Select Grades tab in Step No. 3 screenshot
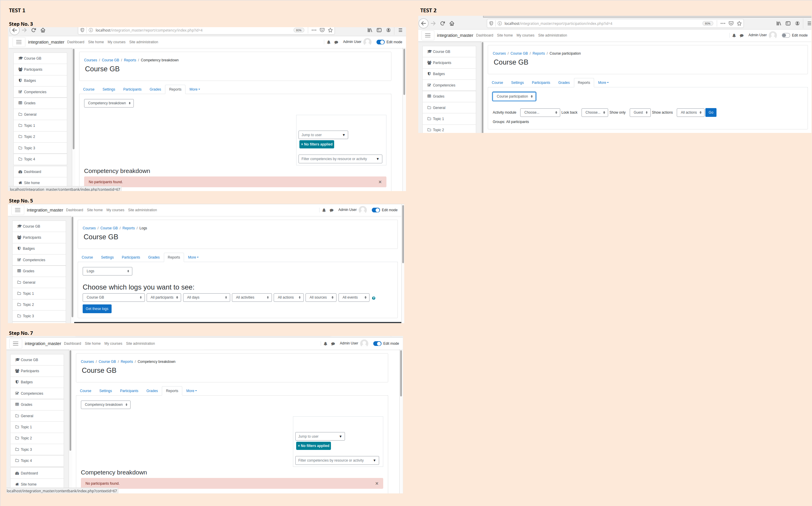 point(155,89)
